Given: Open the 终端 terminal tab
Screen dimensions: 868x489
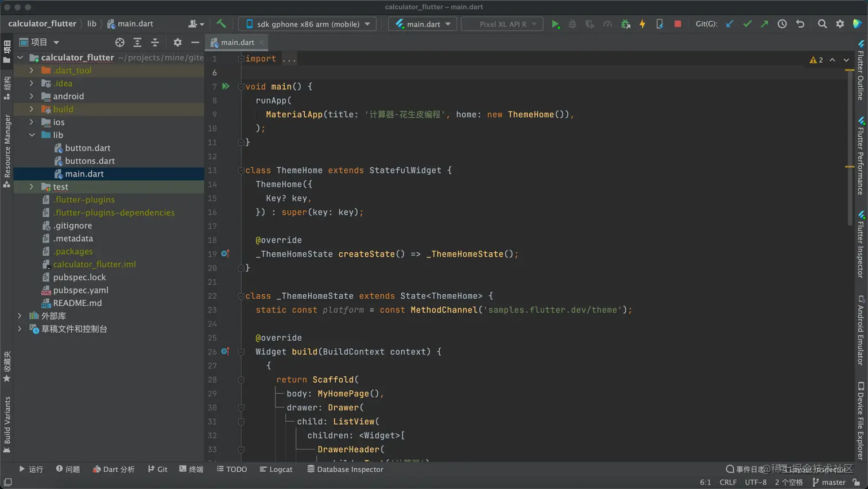Looking at the screenshot, I should [191, 469].
